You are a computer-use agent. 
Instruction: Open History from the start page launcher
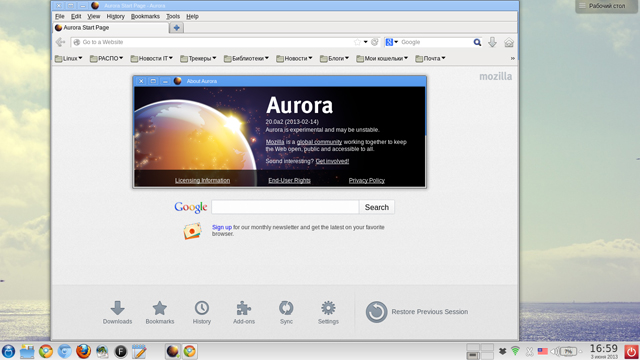point(202,313)
